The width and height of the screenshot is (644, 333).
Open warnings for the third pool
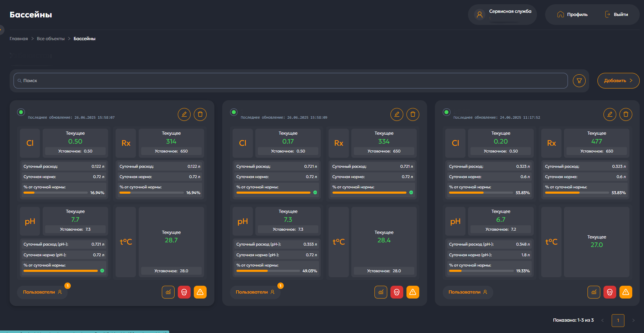626,292
